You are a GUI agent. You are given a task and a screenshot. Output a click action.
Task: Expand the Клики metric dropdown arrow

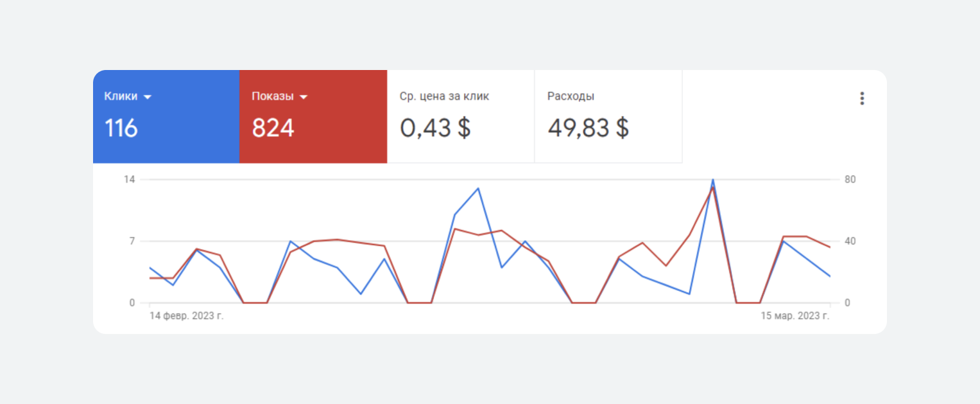pos(148,97)
